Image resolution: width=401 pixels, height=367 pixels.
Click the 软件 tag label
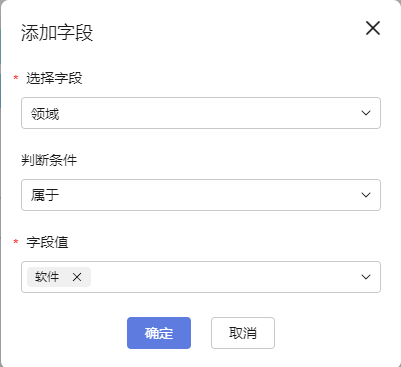point(47,277)
